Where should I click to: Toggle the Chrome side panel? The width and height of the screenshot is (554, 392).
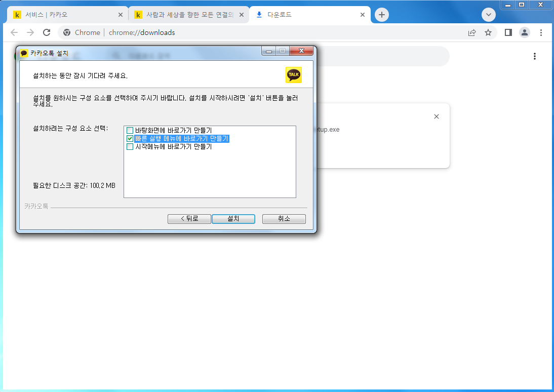tap(508, 32)
